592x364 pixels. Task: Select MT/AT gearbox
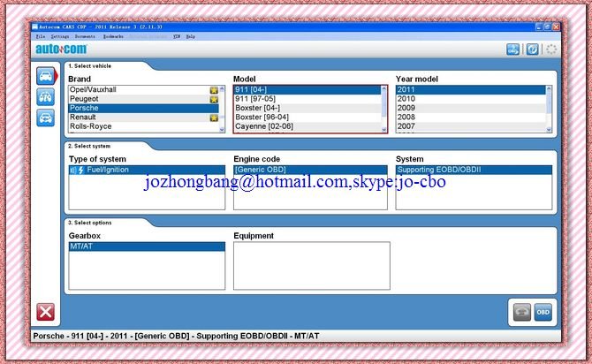[x=147, y=246]
